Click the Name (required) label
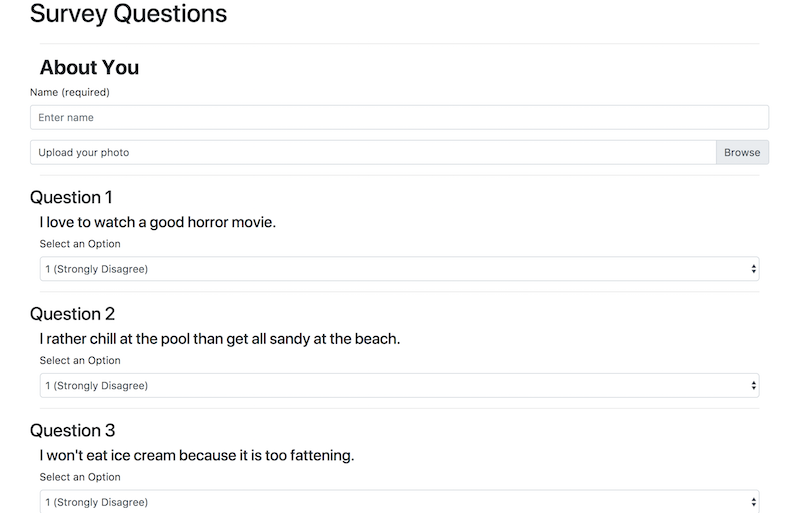The image size is (800, 513). point(70,92)
